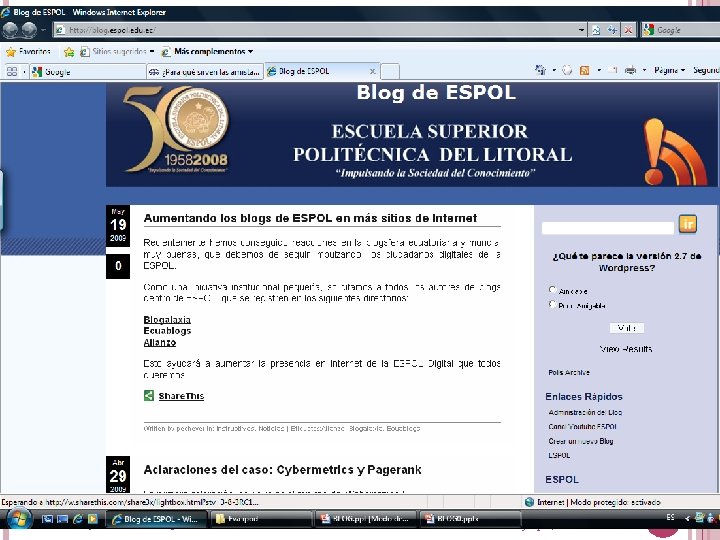Image resolution: width=720 pixels, height=540 pixels.
Task: Click the Home icon in command bar
Action: [x=541, y=70]
